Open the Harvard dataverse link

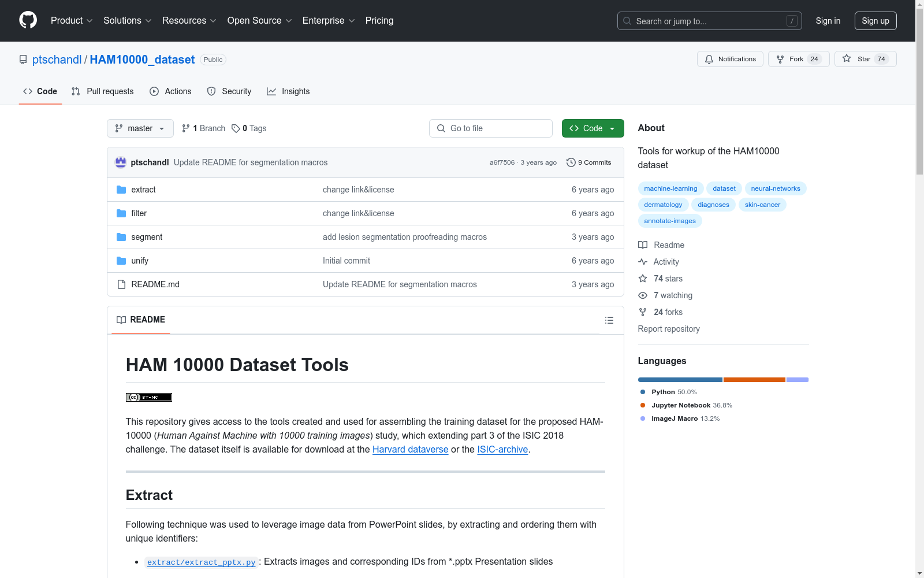[x=411, y=449]
